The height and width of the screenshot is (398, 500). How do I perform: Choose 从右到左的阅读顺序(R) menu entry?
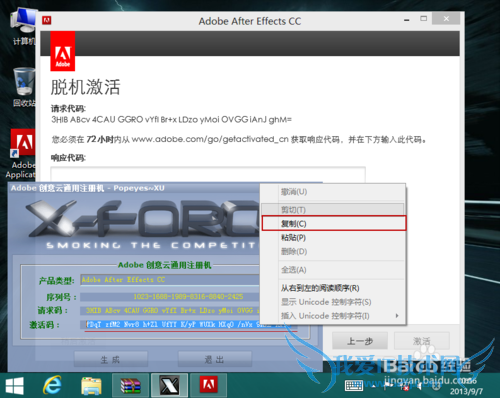333,288
